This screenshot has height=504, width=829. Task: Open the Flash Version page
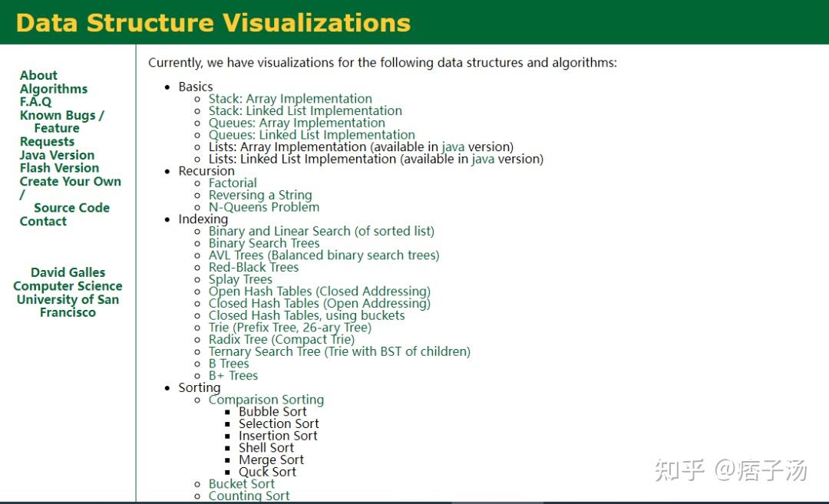click(x=59, y=168)
